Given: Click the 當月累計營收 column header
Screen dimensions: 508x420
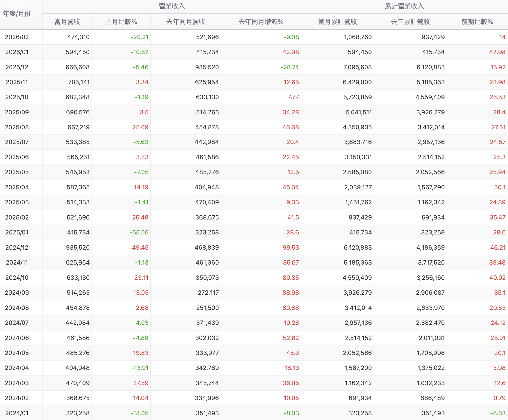Looking at the screenshot, I should 337,22.
